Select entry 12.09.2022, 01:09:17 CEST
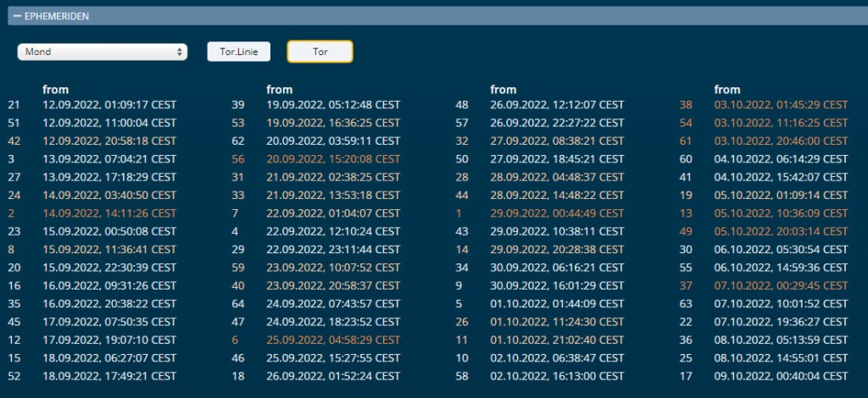 click(x=108, y=105)
